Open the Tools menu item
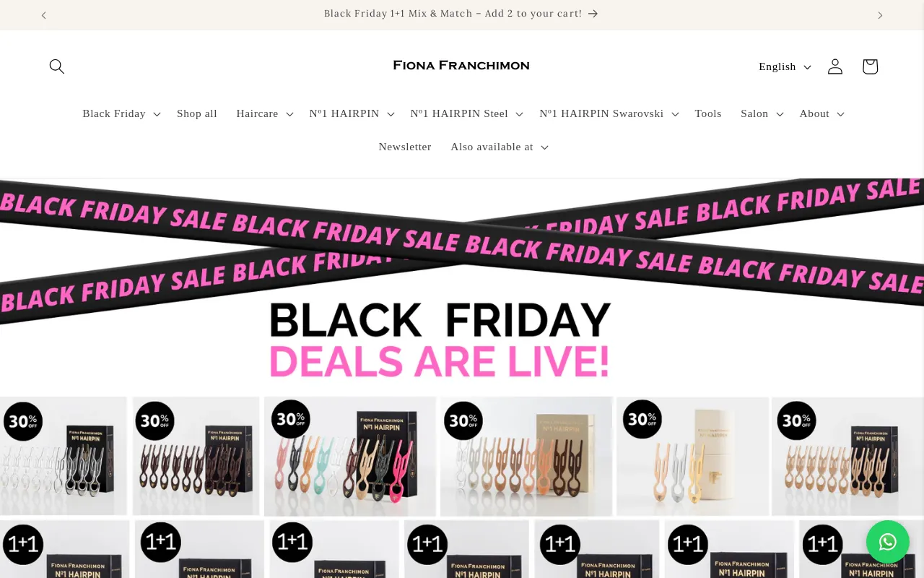Viewport: 924px width, 578px height. tap(708, 113)
